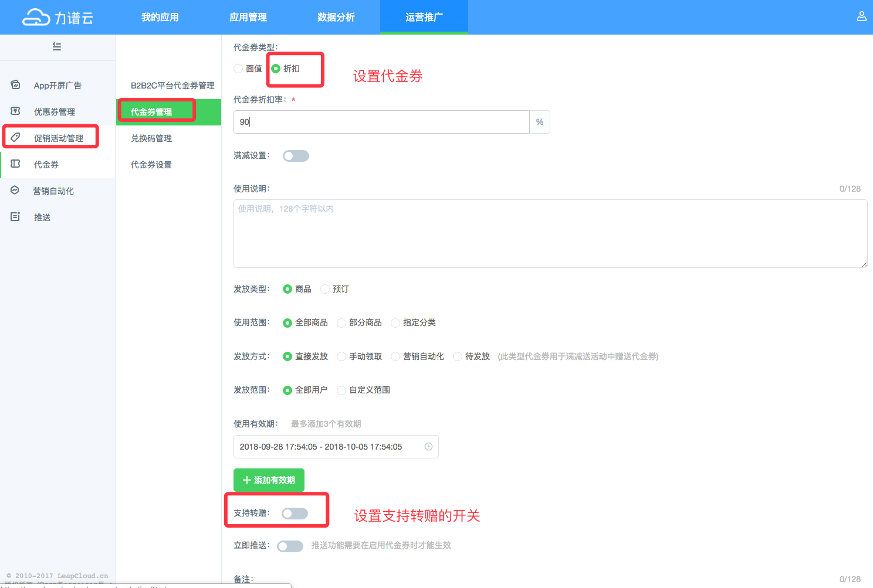
Task: Click the 营销自动化 hexagon icon
Action: click(x=15, y=191)
